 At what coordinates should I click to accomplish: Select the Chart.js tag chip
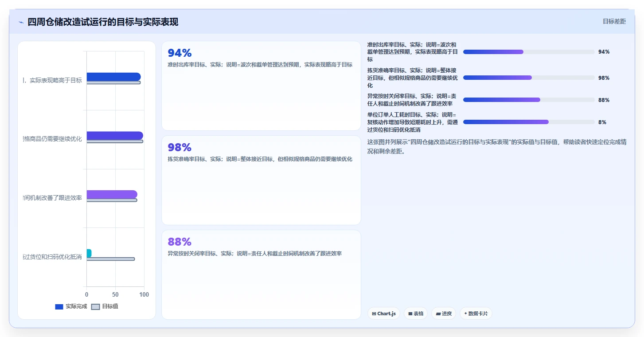383,313
